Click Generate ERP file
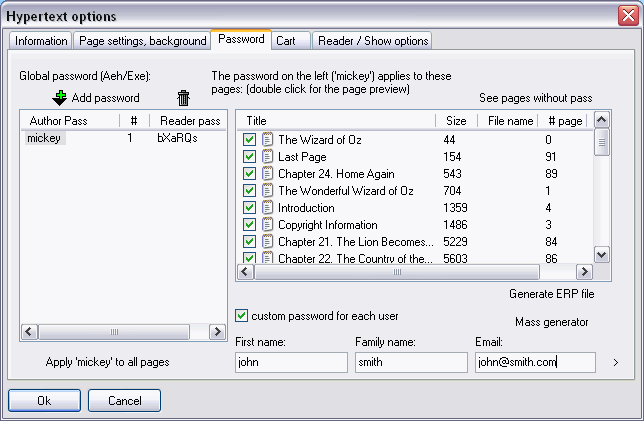Screen dimensions: 644x421 coord(552,294)
